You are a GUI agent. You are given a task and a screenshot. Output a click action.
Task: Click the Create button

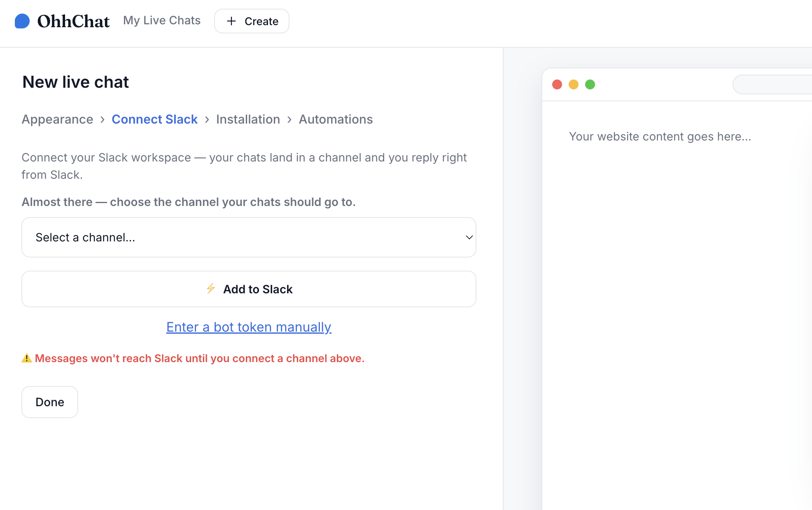252,21
